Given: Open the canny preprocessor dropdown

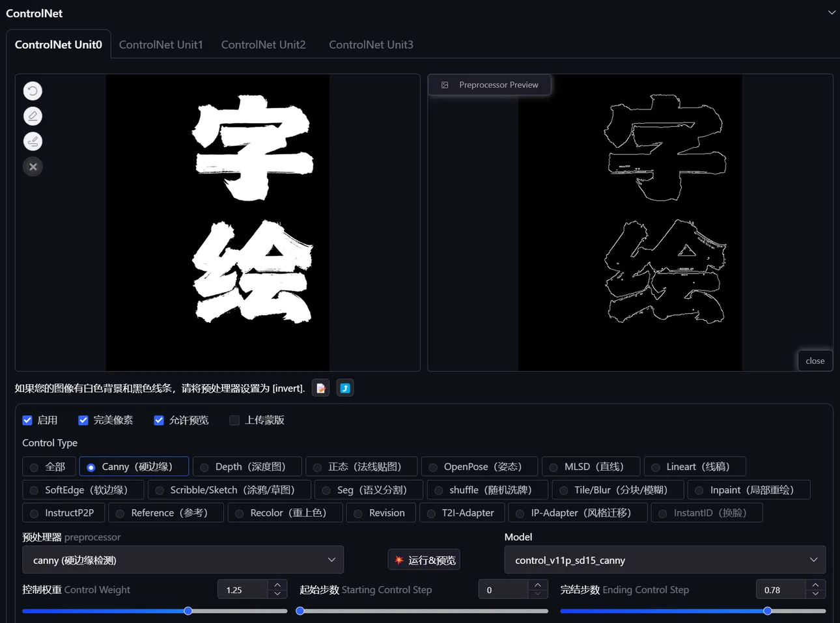Looking at the screenshot, I should (x=183, y=561).
